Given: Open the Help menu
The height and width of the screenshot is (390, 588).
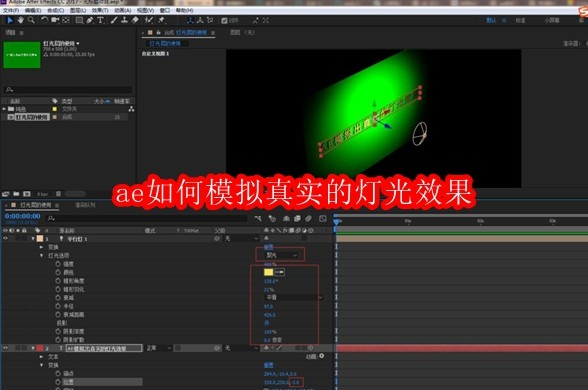Looking at the screenshot, I should click(184, 10).
